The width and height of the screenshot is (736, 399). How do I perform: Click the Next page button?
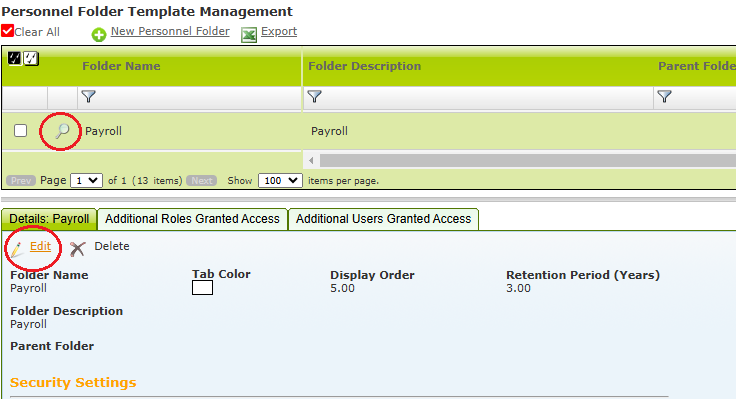point(202,181)
